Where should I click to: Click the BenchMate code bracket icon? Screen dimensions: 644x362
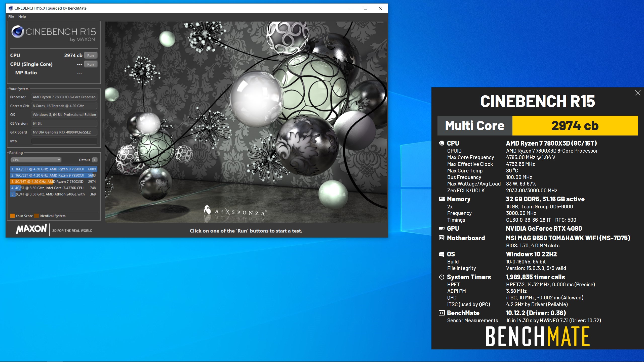tap(441, 313)
